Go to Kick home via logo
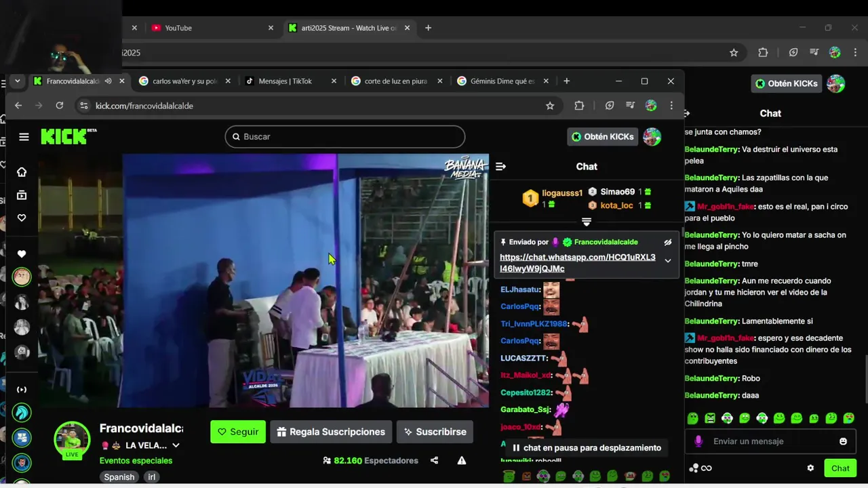This screenshot has width=868, height=488. [68, 136]
